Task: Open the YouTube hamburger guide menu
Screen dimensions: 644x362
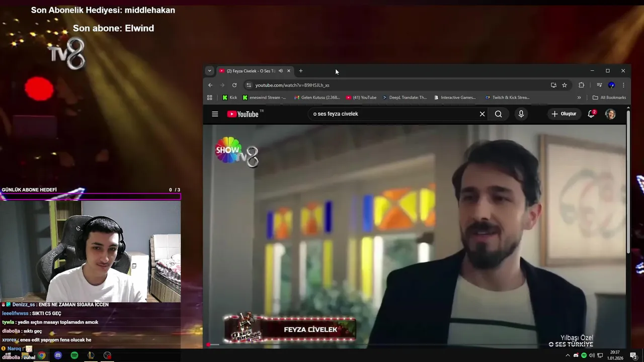Action: (215, 114)
